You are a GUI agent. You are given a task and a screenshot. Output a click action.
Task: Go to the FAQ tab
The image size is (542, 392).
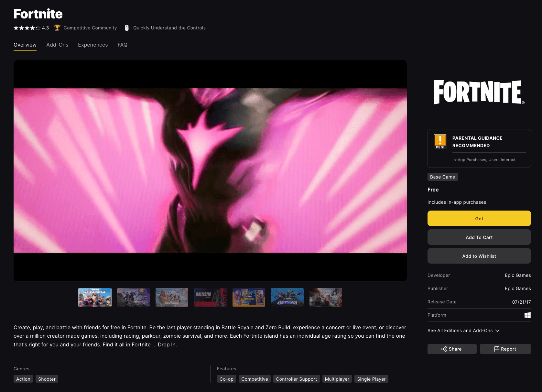click(122, 45)
